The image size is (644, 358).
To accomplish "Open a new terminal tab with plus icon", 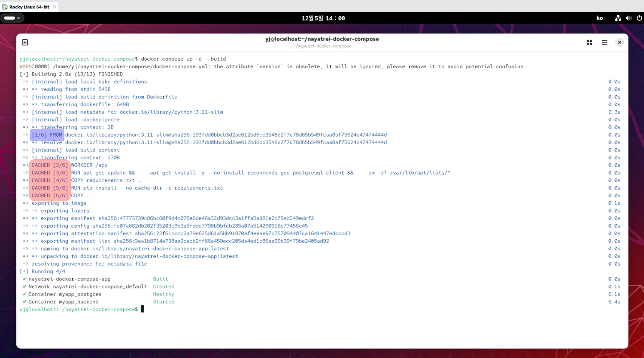I will click(25, 42).
